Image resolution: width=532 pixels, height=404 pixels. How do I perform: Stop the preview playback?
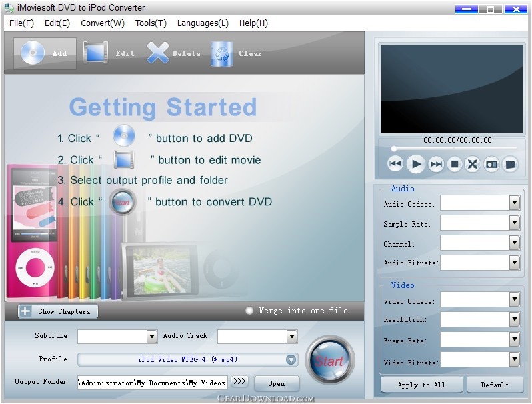(x=455, y=165)
